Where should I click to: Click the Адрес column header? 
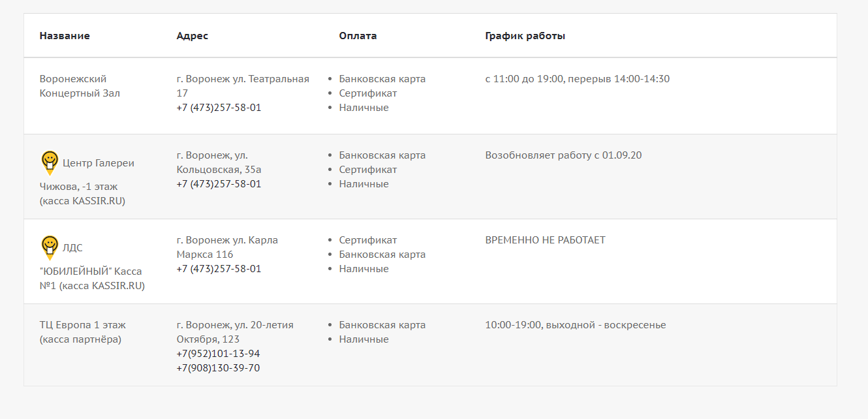tap(193, 36)
